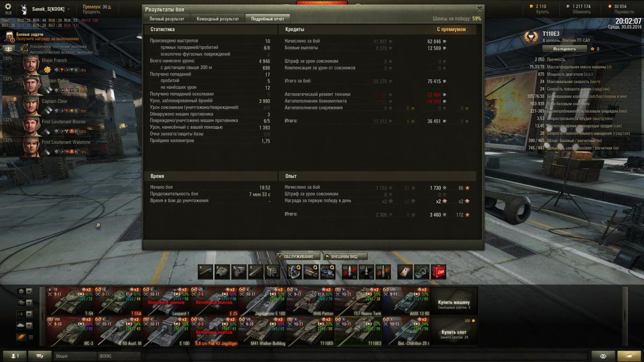Select the ИС-3 tank in carousel
The width and height of the screenshot is (644, 362).
point(70,331)
